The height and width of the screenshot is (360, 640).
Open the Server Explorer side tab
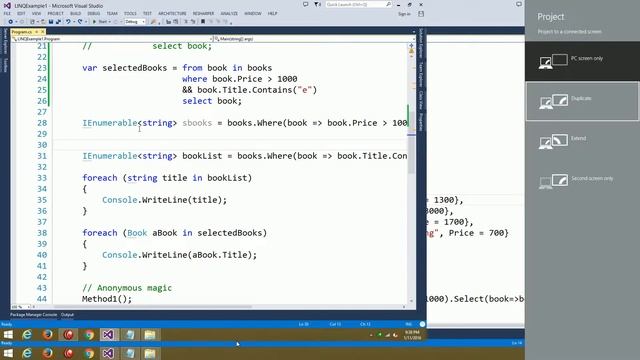tap(5, 41)
